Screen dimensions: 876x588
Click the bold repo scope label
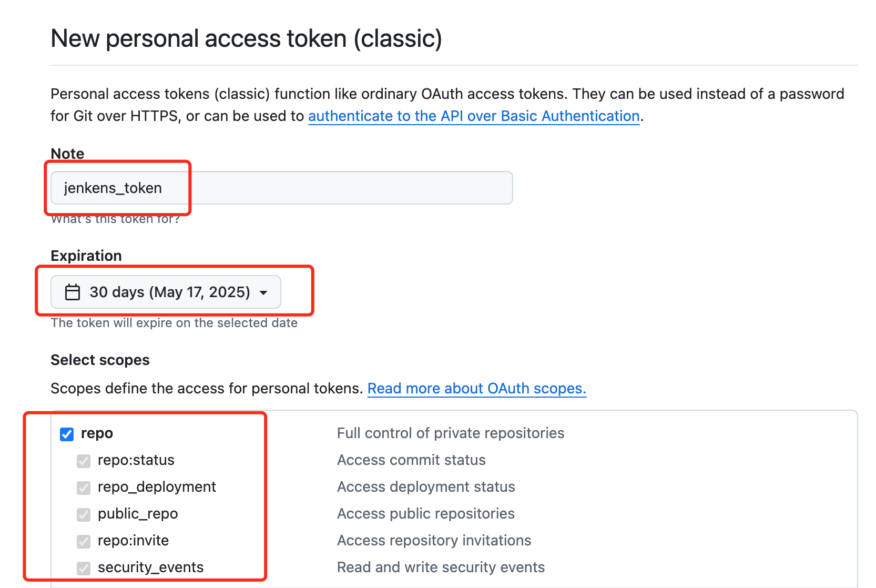[97, 433]
